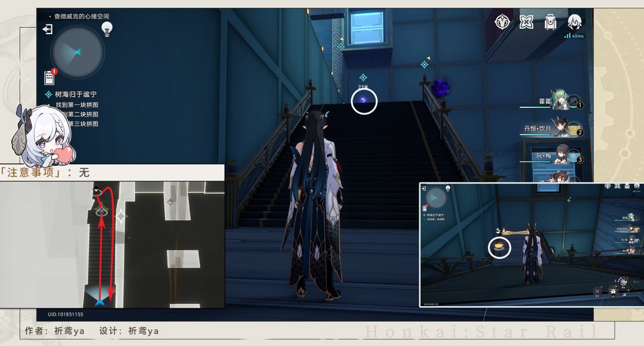
Task: Click the diamond waypoint marker below the glowing window
Action: click(341, 47)
